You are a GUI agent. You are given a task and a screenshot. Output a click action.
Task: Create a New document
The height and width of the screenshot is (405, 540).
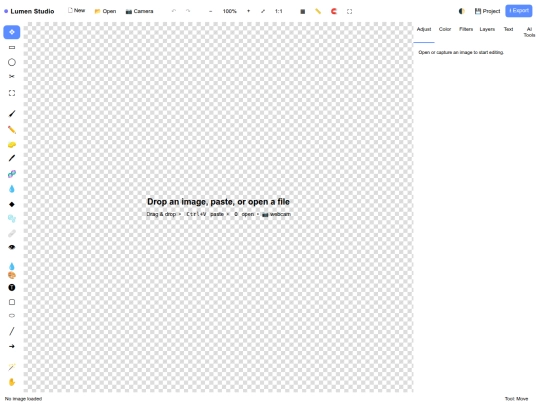[76, 11]
